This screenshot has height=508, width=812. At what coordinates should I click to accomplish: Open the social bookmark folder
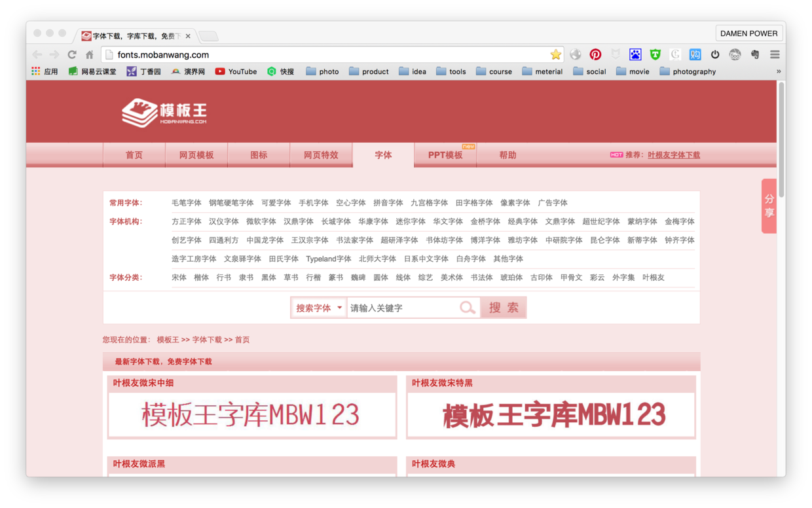pos(589,71)
